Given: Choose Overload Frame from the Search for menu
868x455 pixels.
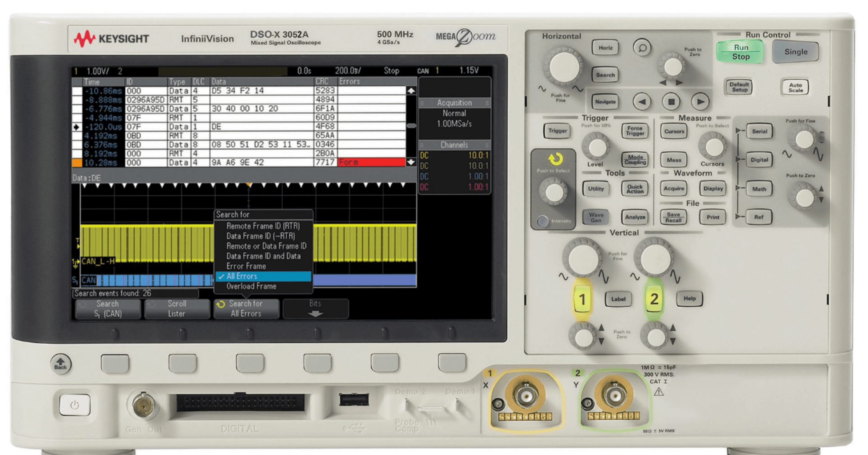Looking at the screenshot, I should click(x=251, y=286).
